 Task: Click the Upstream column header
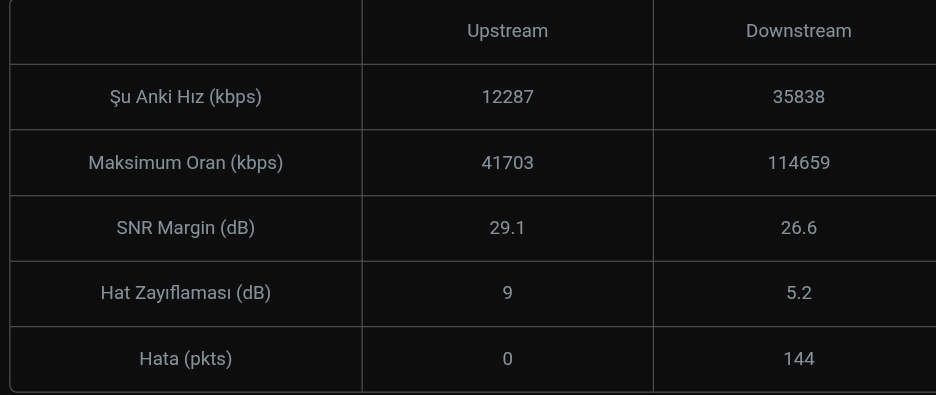pos(507,31)
